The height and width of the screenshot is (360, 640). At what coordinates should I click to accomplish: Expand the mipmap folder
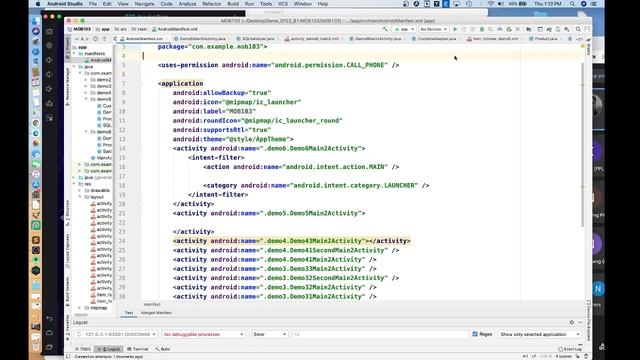80,308
